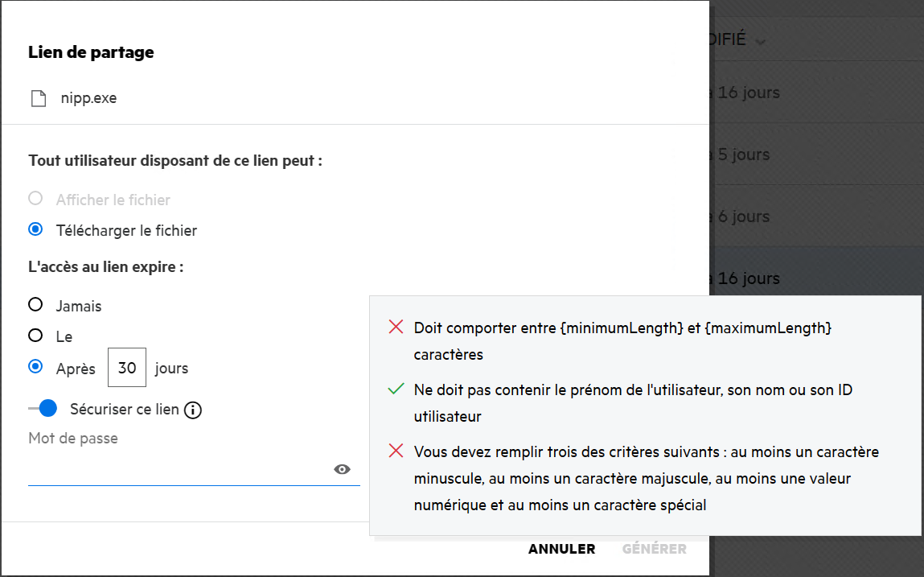Click the red X beside the length requirement
The width and height of the screenshot is (924, 577).
tap(395, 327)
